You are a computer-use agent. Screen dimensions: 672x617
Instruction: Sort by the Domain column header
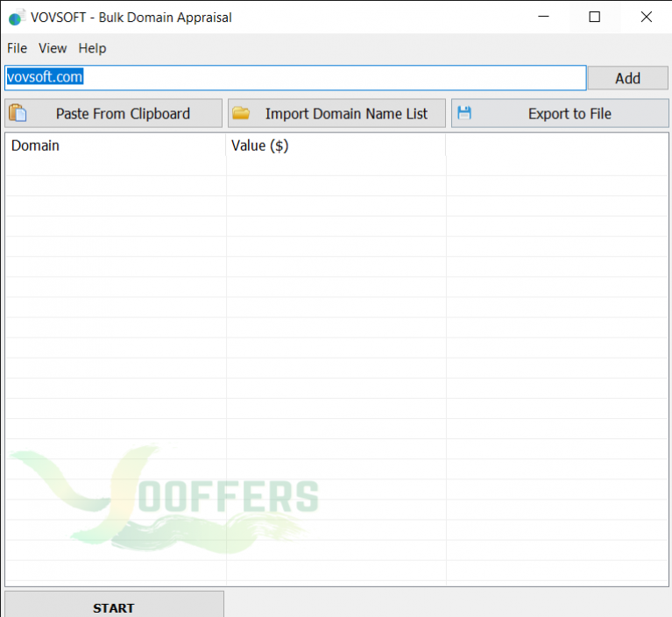[116, 145]
